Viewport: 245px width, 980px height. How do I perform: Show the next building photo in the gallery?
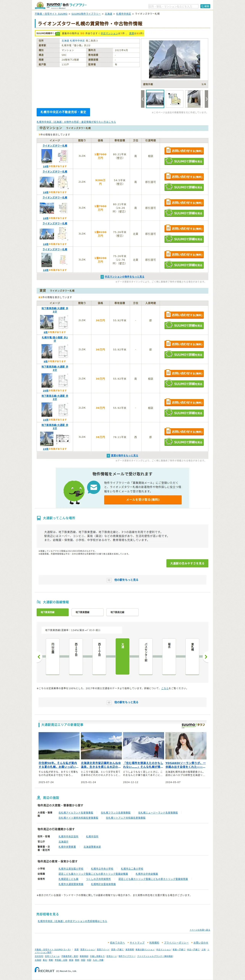(x=206, y=99)
